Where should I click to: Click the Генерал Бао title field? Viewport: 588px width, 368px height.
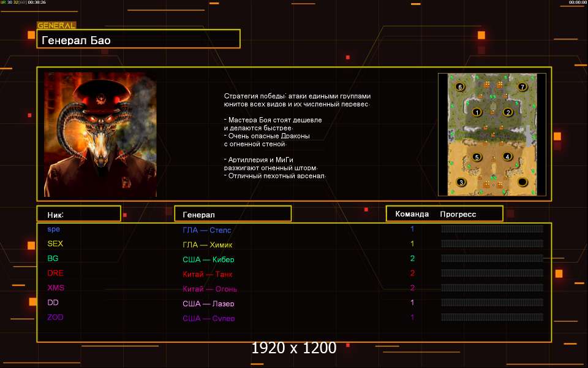coord(138,39)
